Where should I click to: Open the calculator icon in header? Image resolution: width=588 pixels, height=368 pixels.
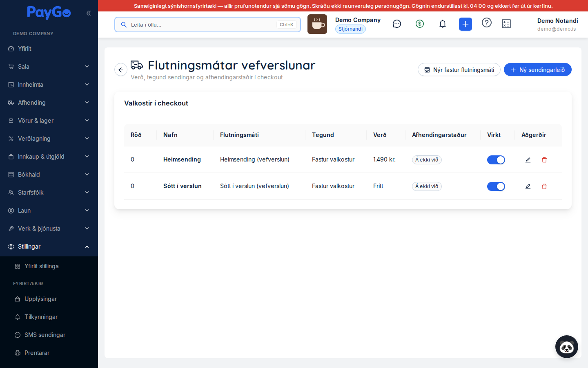(x=506, y=24)
